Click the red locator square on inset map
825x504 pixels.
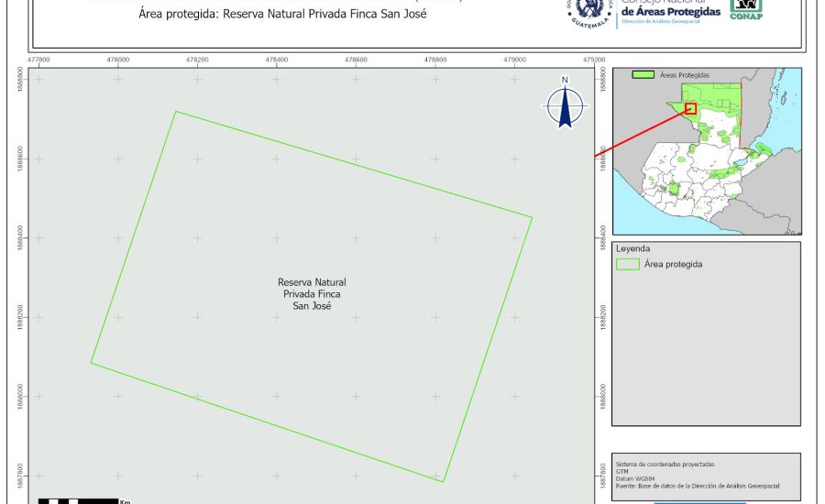coord(690,108)
